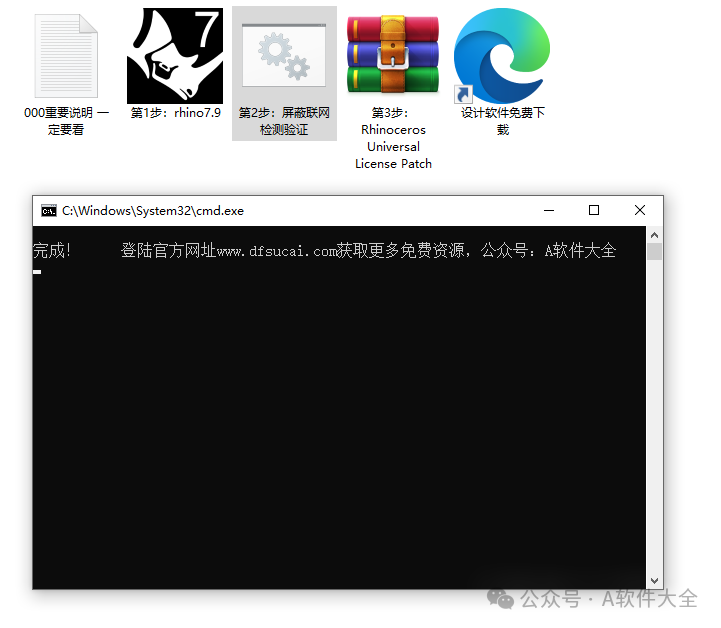The height and width of the screenshot is (628, 721).
Task: Click the www.dfsucai.com text in console
Action: (276, 251)
